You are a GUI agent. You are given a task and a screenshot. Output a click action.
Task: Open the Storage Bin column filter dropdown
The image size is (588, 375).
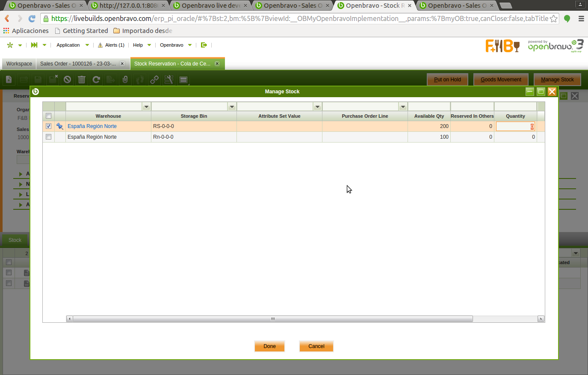pyautogui.click(x=232, y=107)
